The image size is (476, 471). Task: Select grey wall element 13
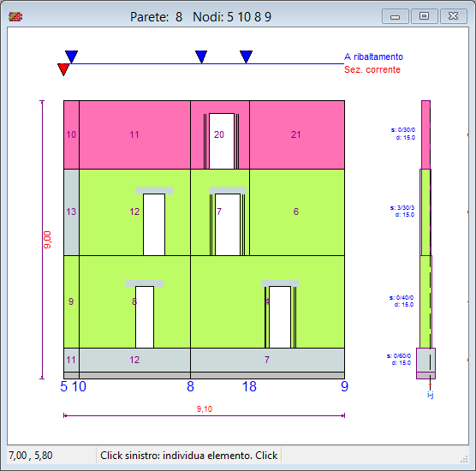click(71, 212)
